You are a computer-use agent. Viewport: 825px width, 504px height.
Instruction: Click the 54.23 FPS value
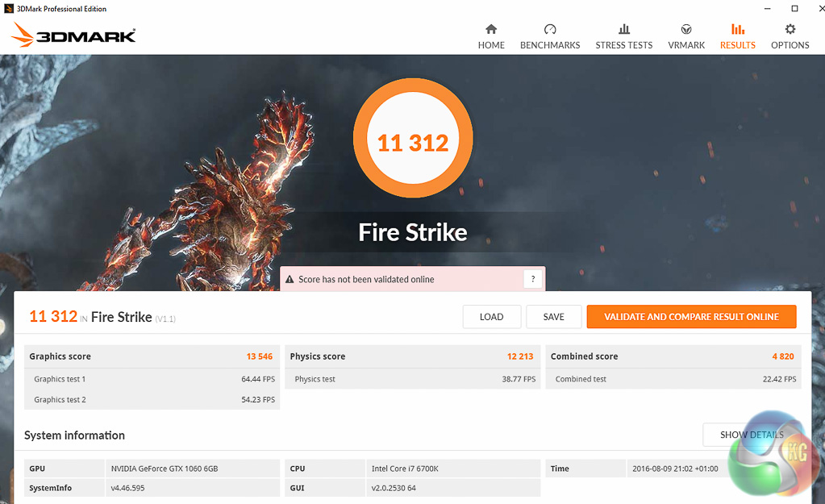[258, 399]
